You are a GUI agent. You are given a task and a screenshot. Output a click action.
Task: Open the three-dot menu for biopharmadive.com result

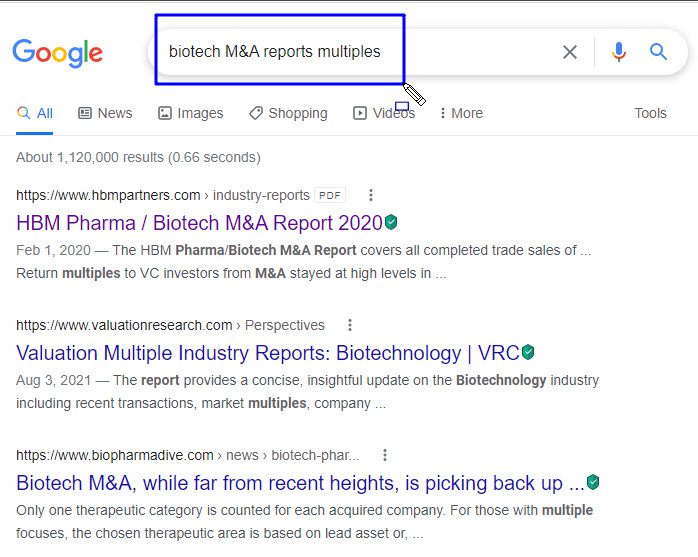pyautogui.click(x=385, y=455)
